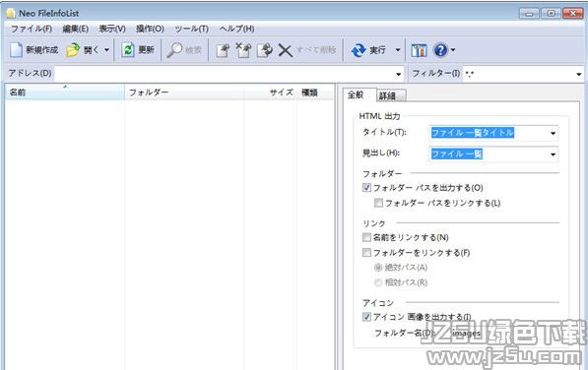The image size is (588, 370).
Task: Expand the フィルター dropdown arrow
Action: coord(578,74)
